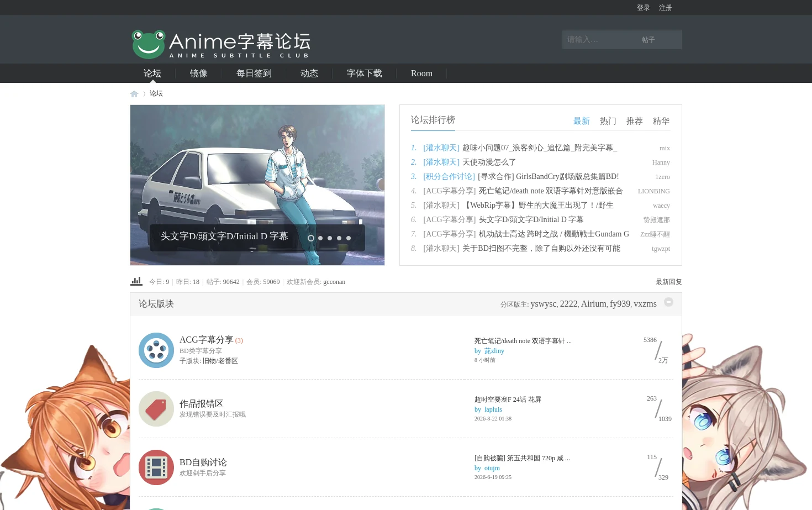Click the frog logo of Anime字幕论坛

pos(149,44)
